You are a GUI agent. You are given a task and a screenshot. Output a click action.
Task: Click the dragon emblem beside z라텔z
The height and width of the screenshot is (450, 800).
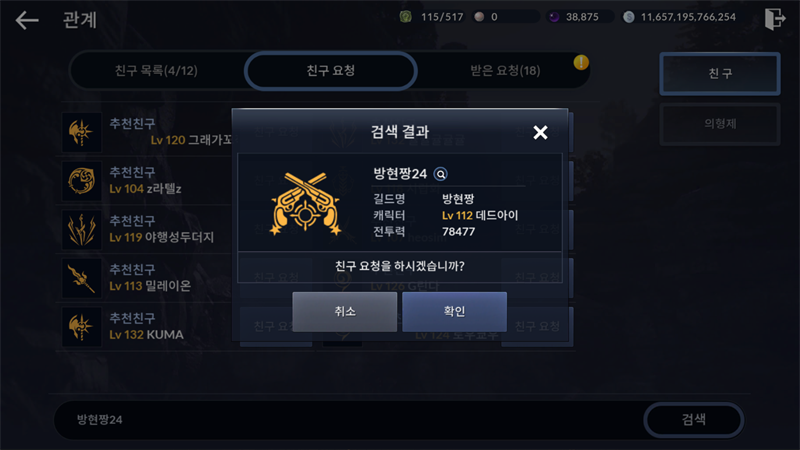[82, 181]
